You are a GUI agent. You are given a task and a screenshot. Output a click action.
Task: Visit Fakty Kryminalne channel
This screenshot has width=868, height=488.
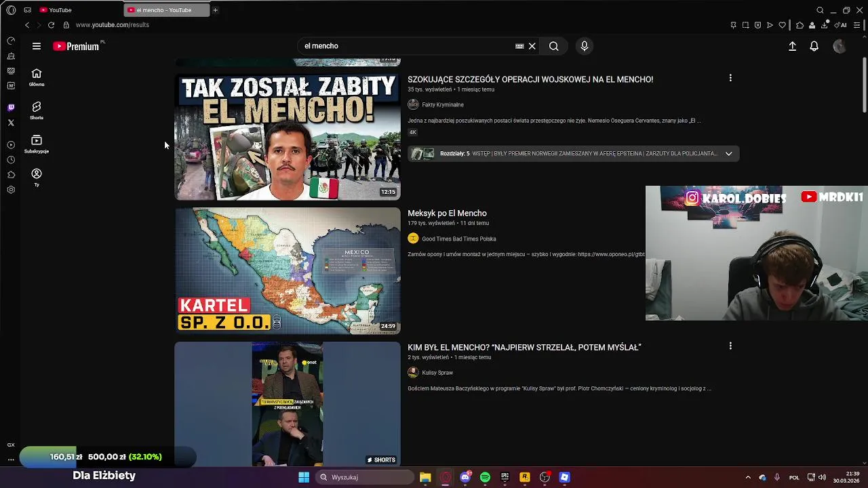coord(443,105)
